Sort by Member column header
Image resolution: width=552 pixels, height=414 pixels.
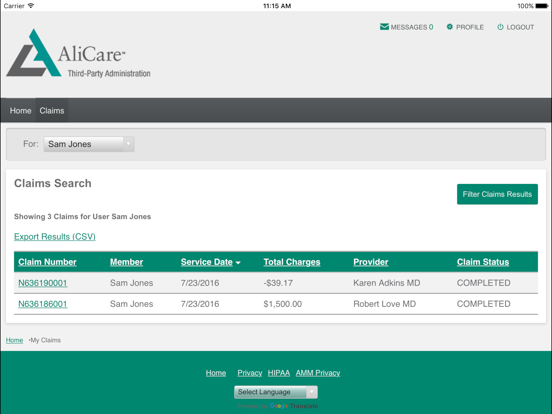[x=126, y=262]
